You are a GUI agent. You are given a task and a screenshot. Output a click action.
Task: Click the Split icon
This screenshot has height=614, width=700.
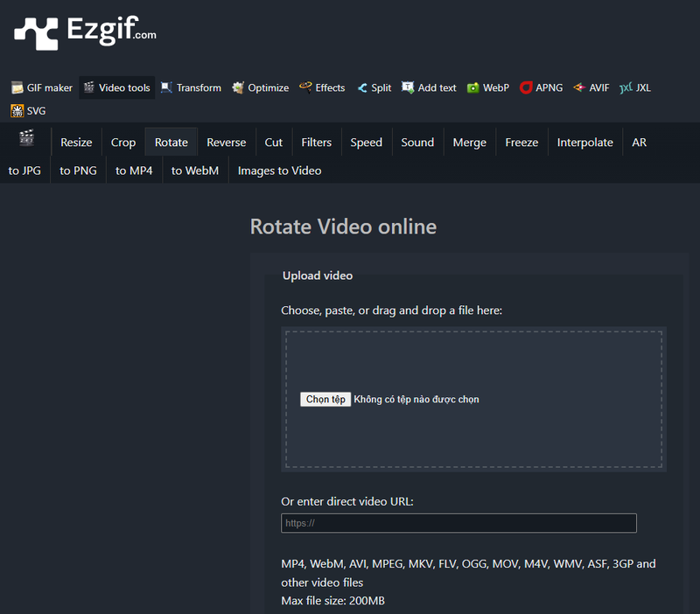pos(362,88)
